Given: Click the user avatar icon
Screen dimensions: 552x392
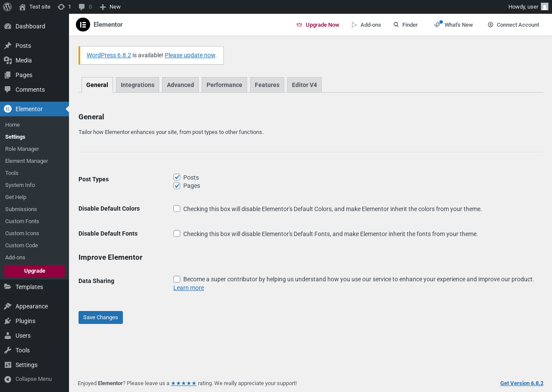Looking at the screenshot, I should pos(545,7).
